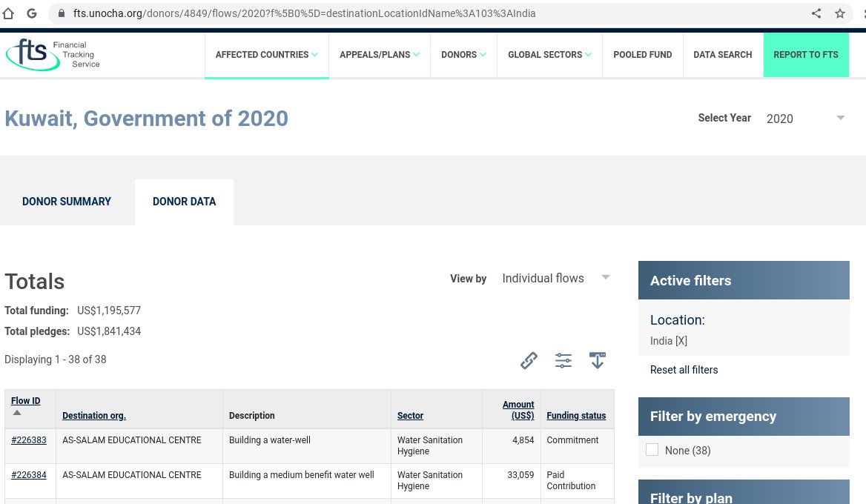Expand Appeals/Plans menu

tap(380, 55)
